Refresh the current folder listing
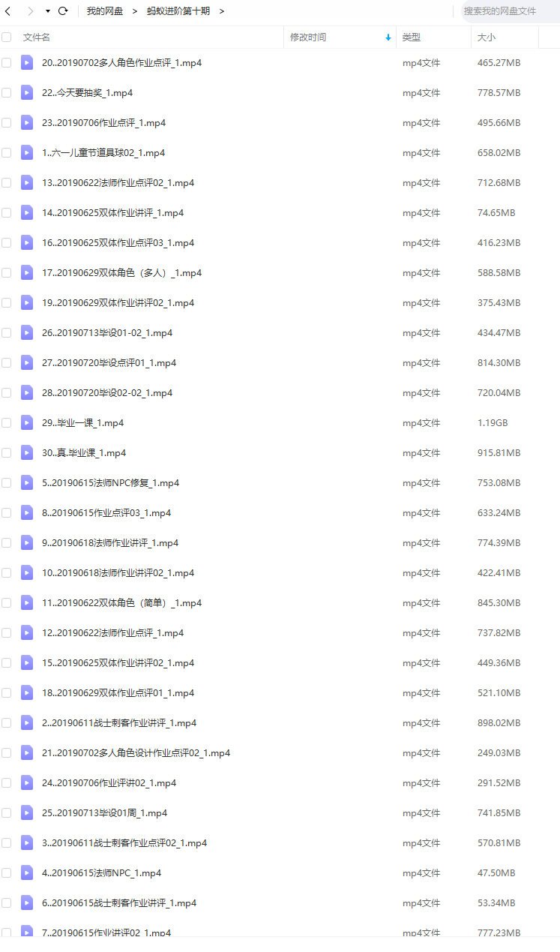Image resolution: width=560 pixels, height=952 pixels. point(63,11)
